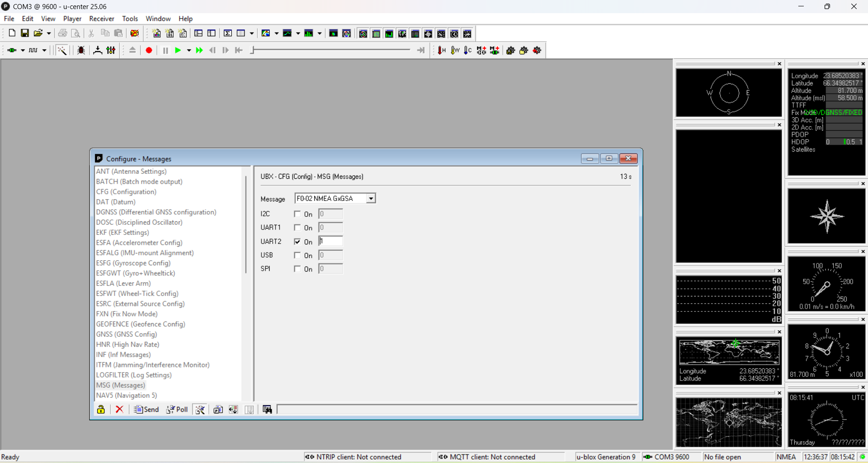
Task: Click the red record button
Action: [149, 50]
